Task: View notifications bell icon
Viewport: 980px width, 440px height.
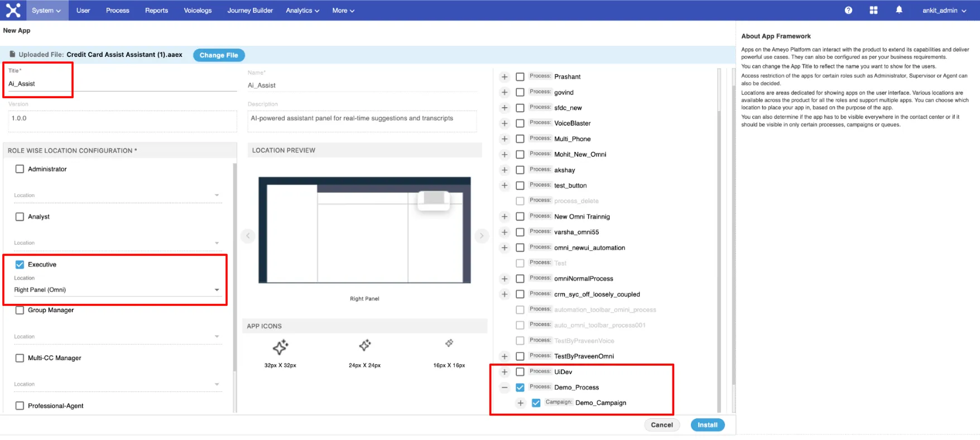Action: click(899, 10)
